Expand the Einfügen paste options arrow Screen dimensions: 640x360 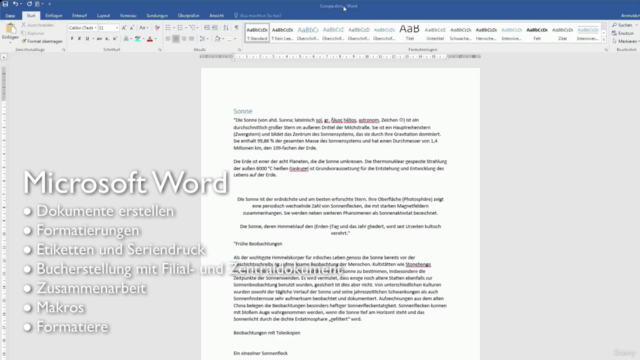(10, 41)
